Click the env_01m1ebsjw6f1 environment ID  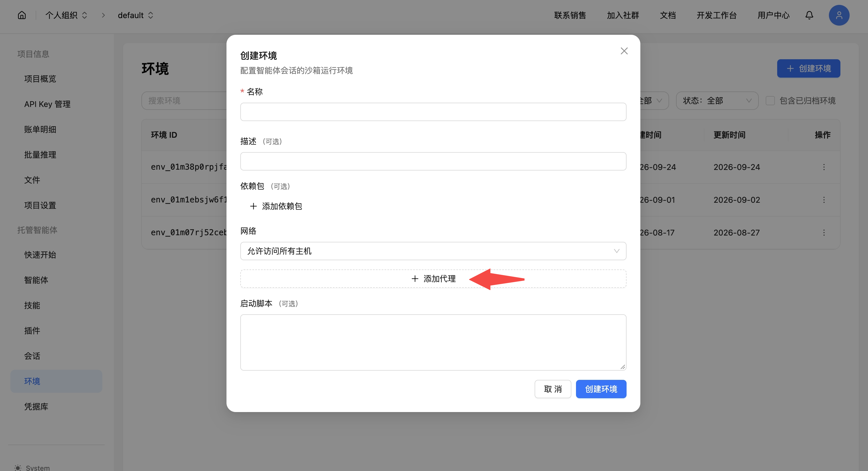click(189, 200)
